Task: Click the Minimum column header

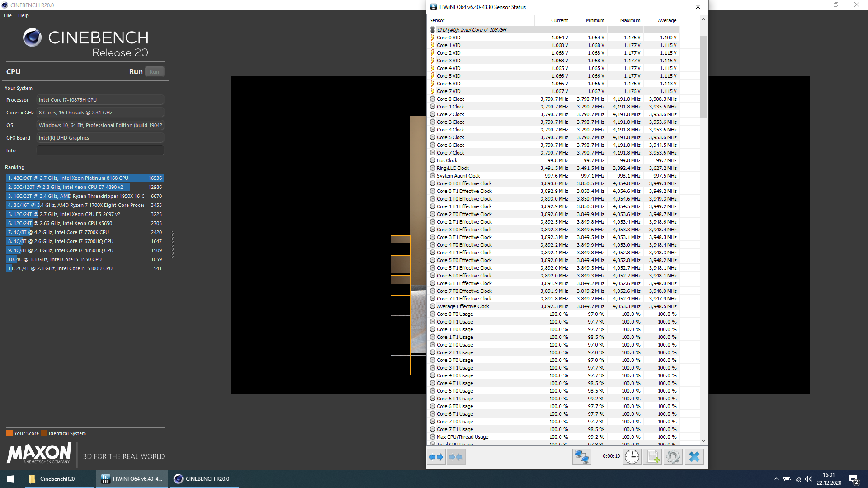Action: (x=589, y=20)
